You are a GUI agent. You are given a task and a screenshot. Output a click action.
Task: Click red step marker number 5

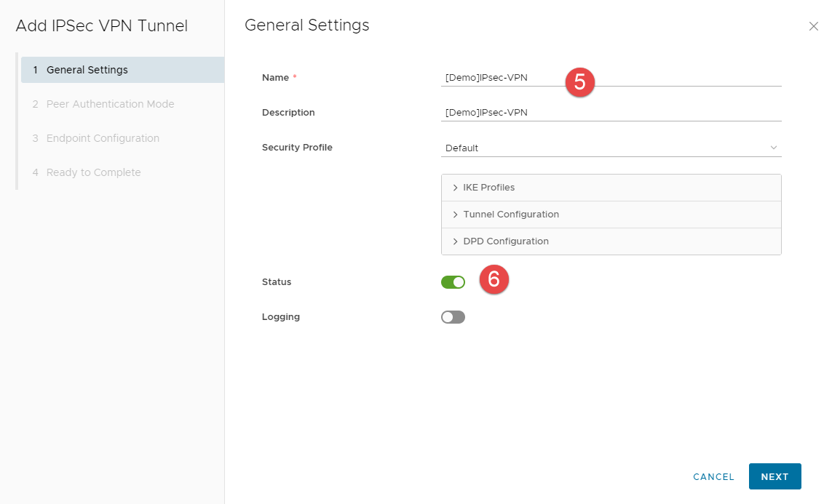pyautogui.click(x=580, y=82)
